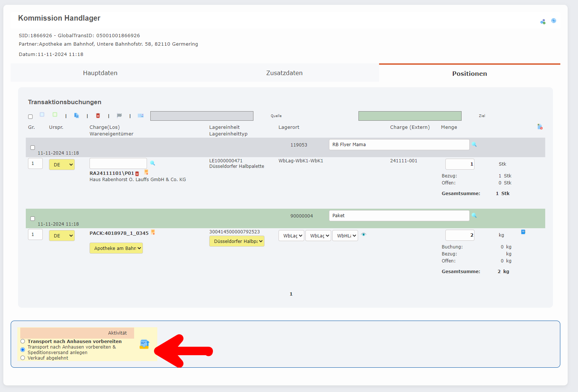Click the green Ziel target field
This screenshot has width=578, height=392.
[410, 116]
